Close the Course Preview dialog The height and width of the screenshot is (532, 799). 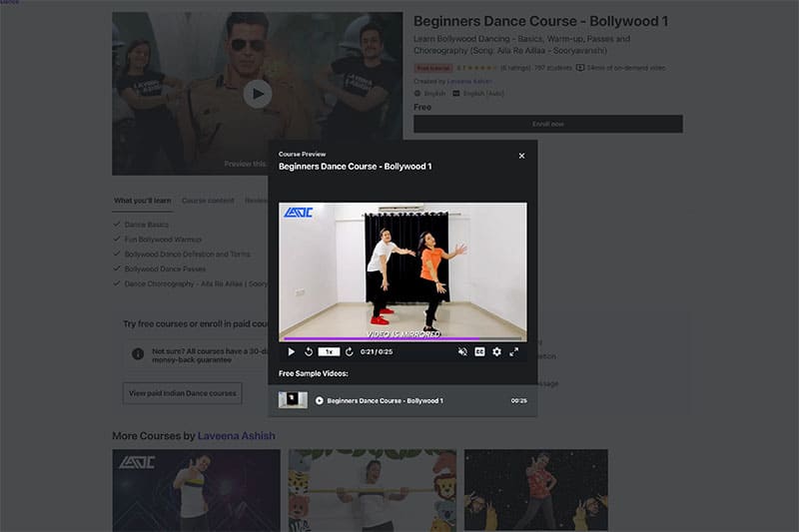pyautogui.click(x=521, y=156)
